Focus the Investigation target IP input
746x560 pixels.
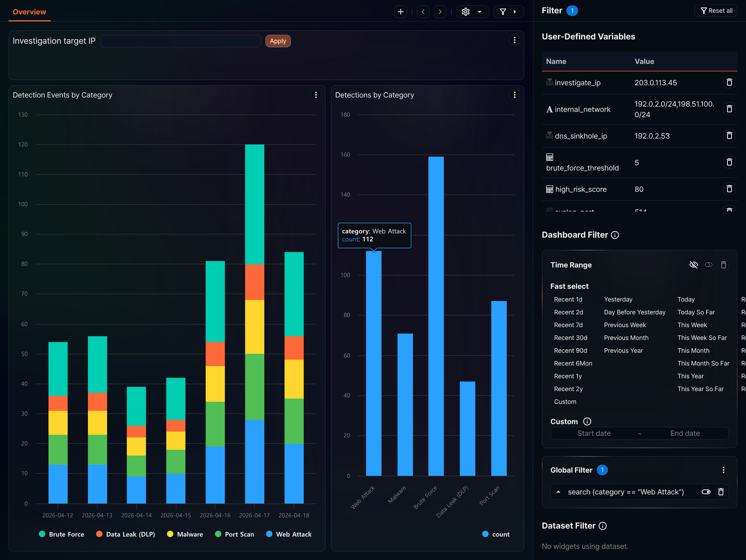180,41
